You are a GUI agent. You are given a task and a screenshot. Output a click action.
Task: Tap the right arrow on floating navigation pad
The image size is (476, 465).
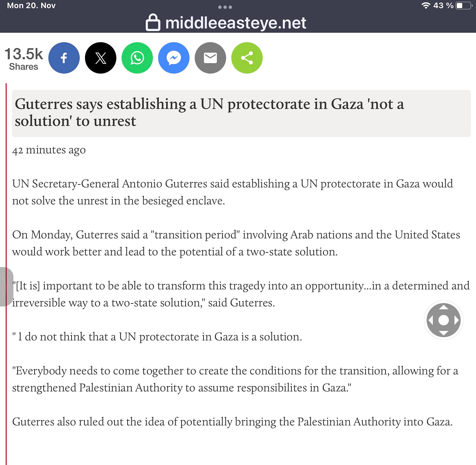(x=457, y=320)
